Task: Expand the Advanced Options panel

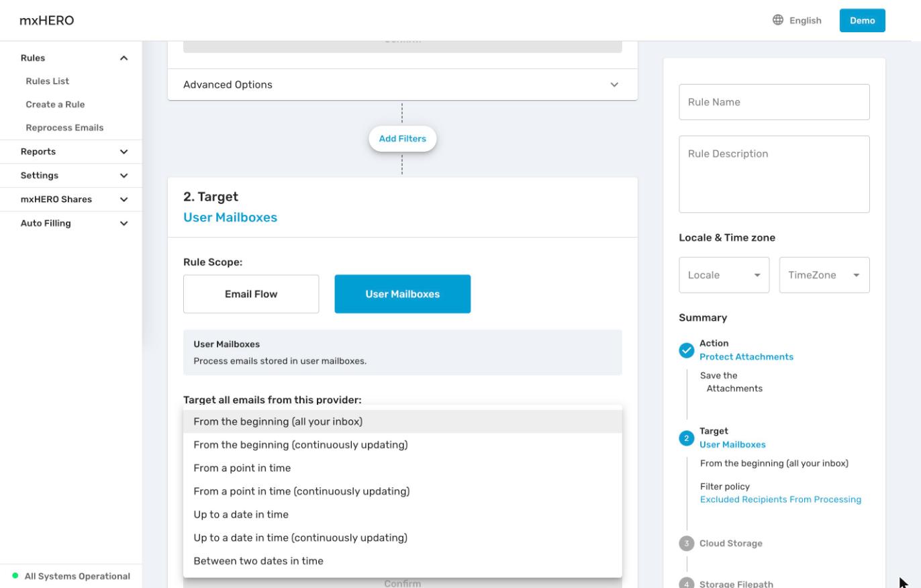Action: point(402,85)
